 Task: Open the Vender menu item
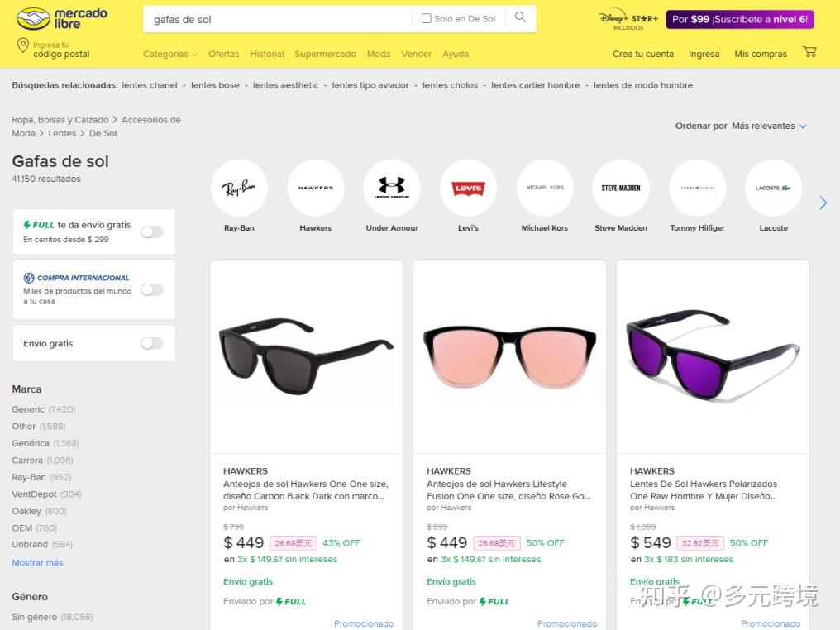click(x=416, y=54)
